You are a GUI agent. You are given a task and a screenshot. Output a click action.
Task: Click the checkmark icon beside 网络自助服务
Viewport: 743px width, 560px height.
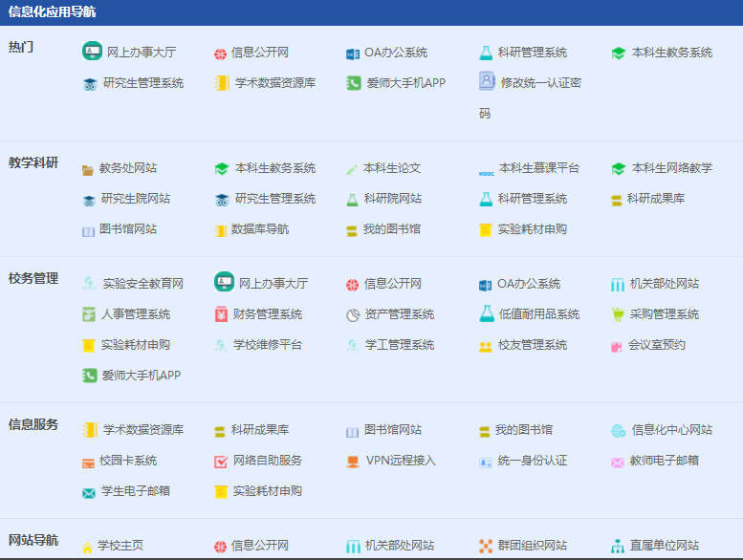[221, 462]
